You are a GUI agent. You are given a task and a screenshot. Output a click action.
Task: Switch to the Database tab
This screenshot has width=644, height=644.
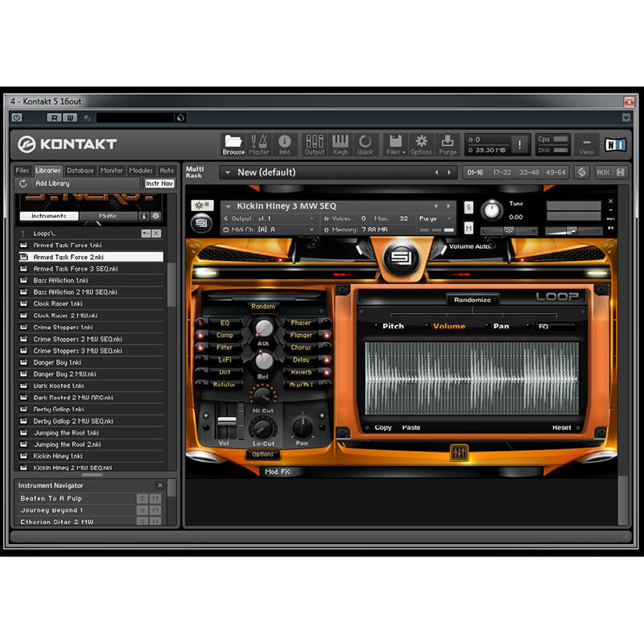point(80,171)
